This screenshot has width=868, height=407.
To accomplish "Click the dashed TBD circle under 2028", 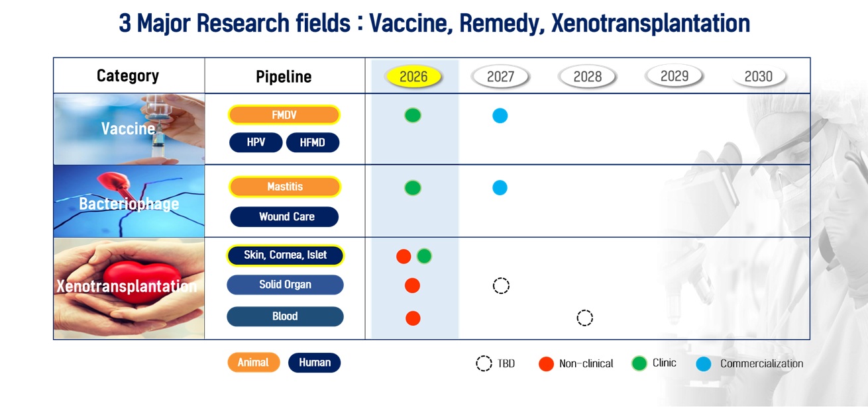I will (584, 318).
